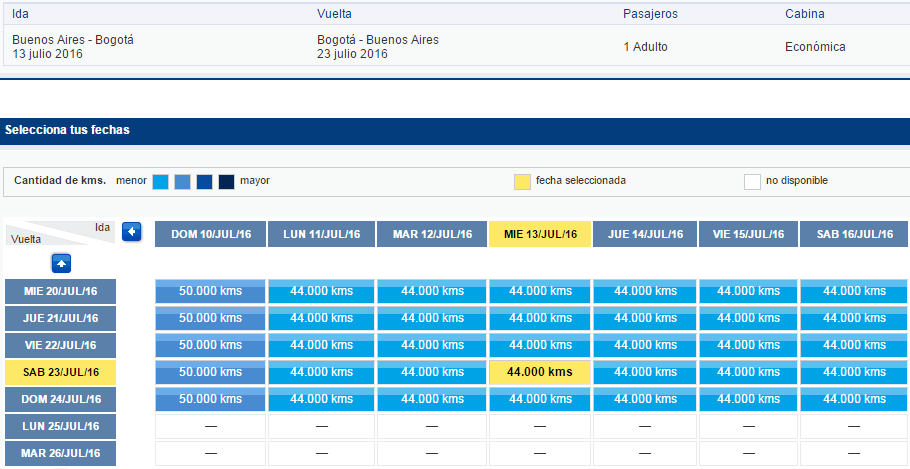This screenshot has width=910, height=469.
Task: Click the unavailable cell for 13 Jul and 26 Jul
Action: (540, 453)
